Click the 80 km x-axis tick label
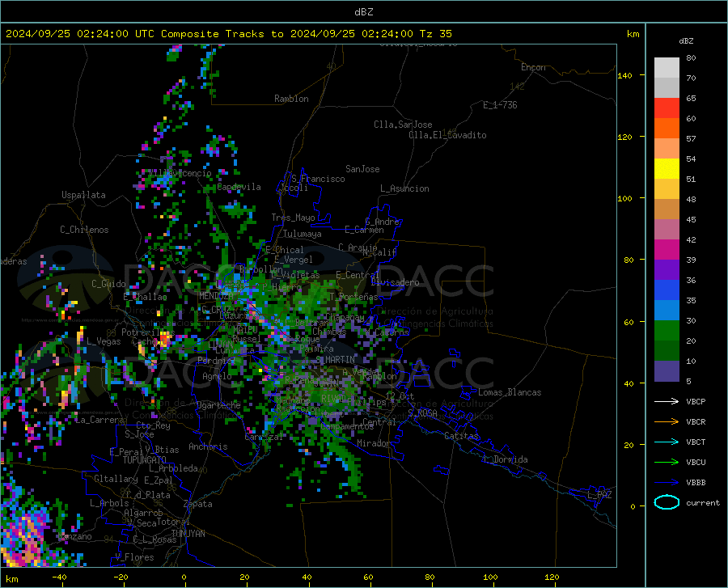The height and width of the screenshot is (588, 728). (x=430, y=577)
